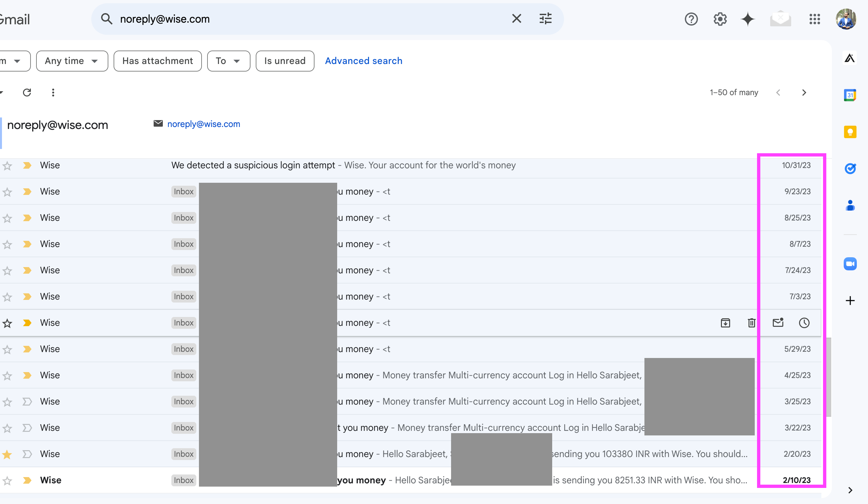The height and width of the screenshot is (504, 868).
Task: Mark the hovered Wise email as unread
Action: 778,323
